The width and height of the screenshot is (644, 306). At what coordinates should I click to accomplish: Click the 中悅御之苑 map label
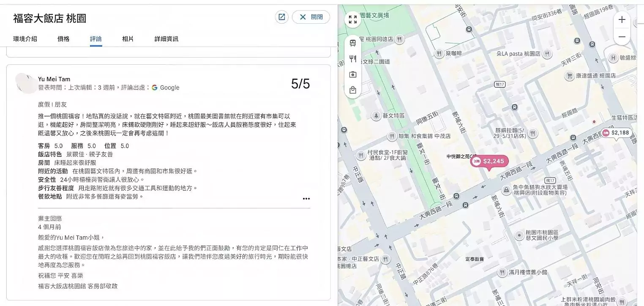pos(461,156)
